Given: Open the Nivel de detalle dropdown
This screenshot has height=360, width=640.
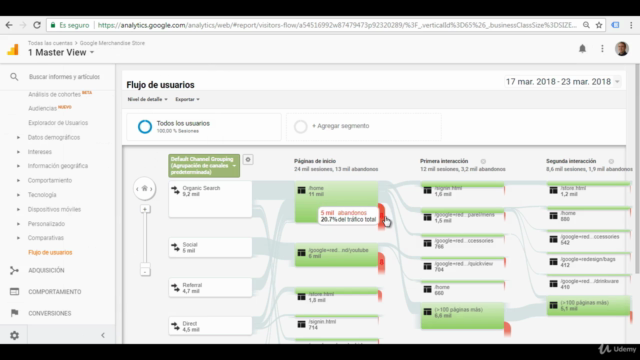Looking at the screenshot, I should 147,99.
